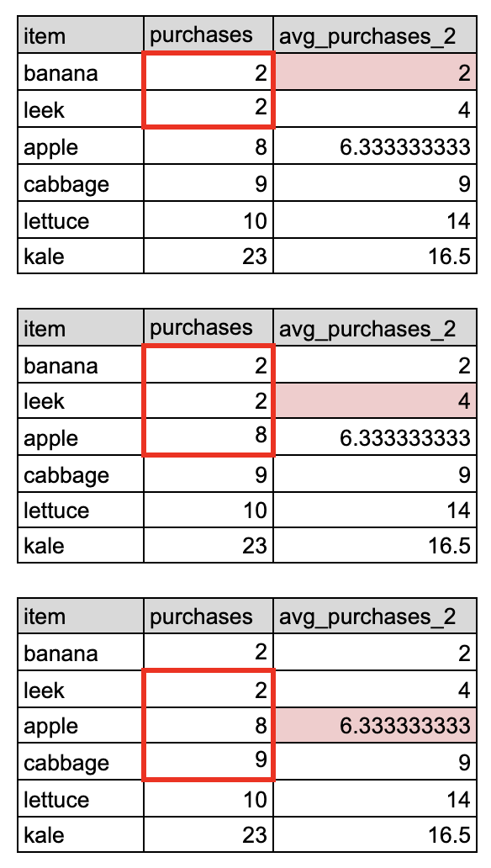This screenshot has width=491, height=868.
Task: Select the avg value 14 in middle table
Action: pos(375,510)
